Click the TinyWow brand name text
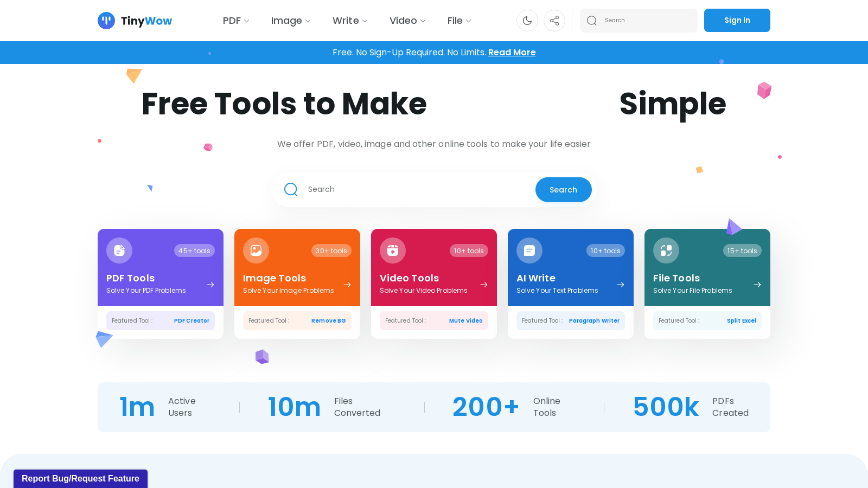Screen dimensions: 868x488 click(146, 21)
